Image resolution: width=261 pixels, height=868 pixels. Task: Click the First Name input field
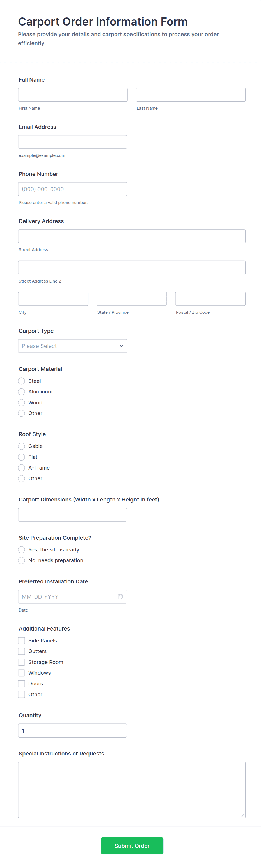[x=73, y=95]
